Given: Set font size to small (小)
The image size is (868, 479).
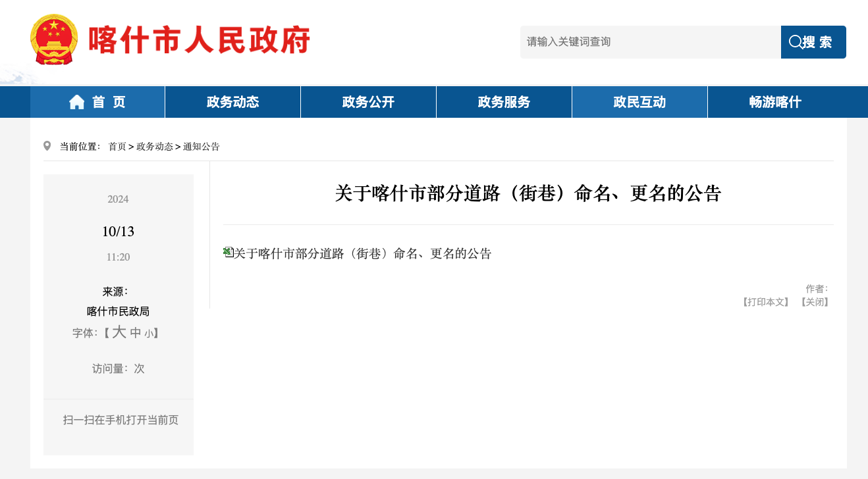Looking at the screenshot, I should [149, 334].
